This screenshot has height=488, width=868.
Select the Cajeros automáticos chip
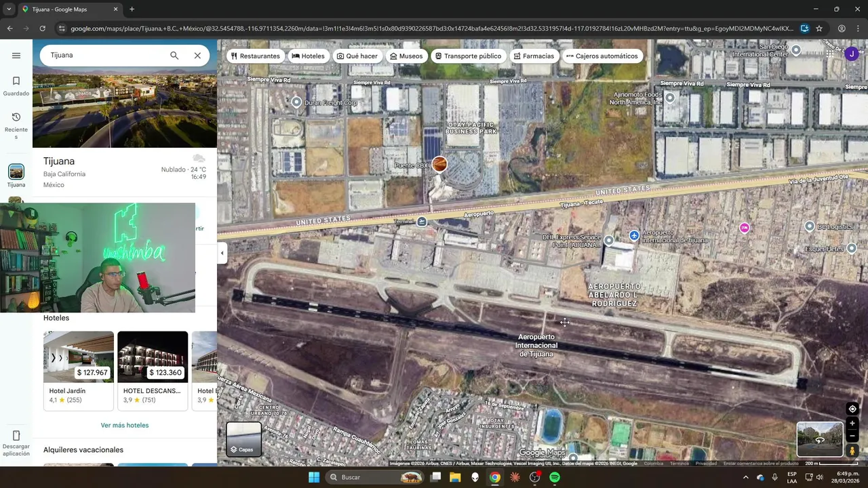[602, 56]
